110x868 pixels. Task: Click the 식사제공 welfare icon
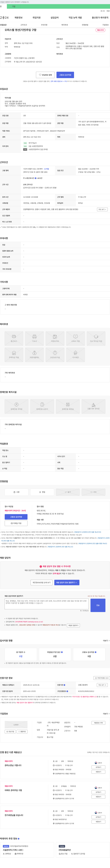click(x=76, y=355)
